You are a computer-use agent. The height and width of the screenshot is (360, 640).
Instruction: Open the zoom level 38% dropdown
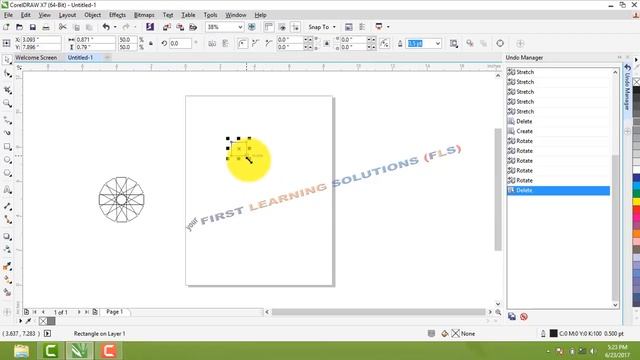click(x=240, y=27)
